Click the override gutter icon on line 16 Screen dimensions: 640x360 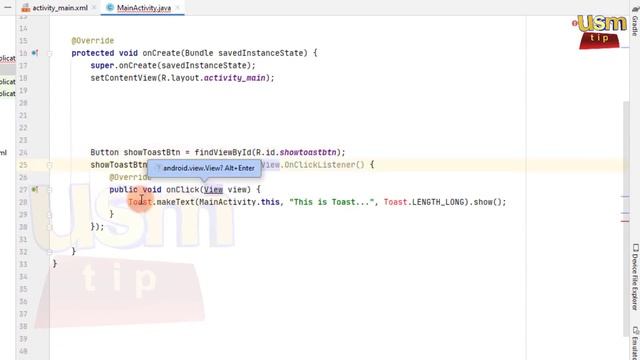click(35, 53)
